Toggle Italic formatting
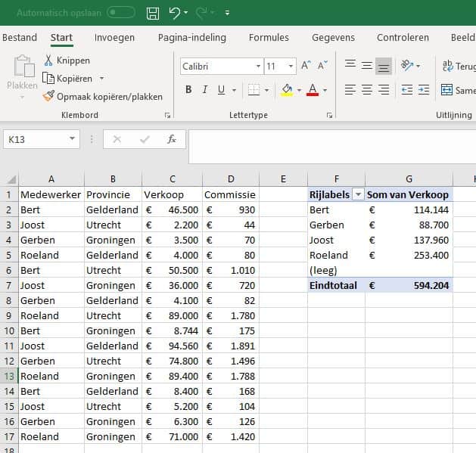476x453 pixels. [205, 90]
